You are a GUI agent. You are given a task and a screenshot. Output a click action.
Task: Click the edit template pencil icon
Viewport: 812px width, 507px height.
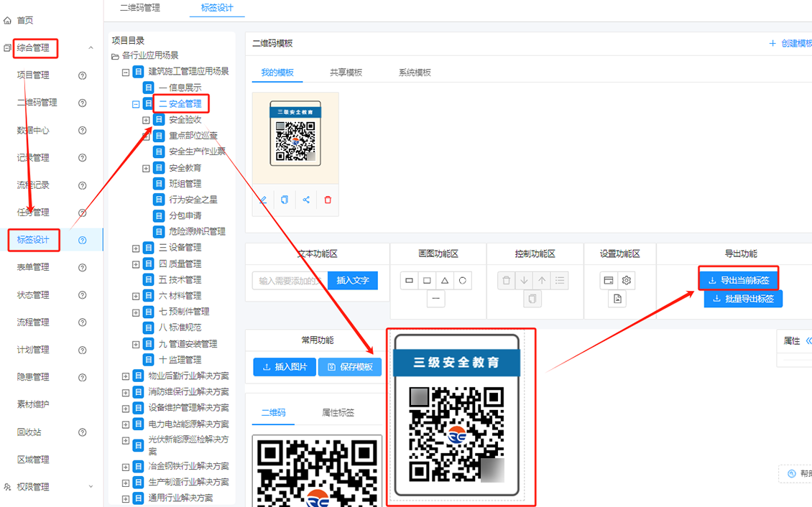tap(263, 200)
